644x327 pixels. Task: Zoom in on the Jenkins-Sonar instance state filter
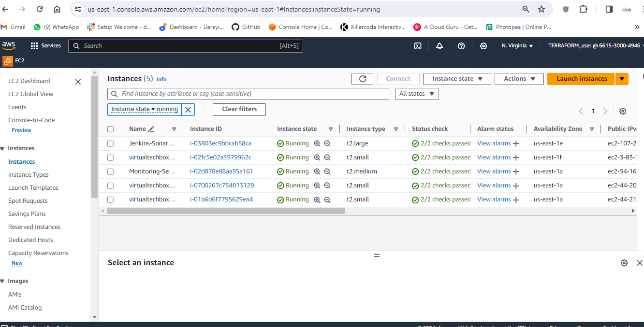(317, 143)
